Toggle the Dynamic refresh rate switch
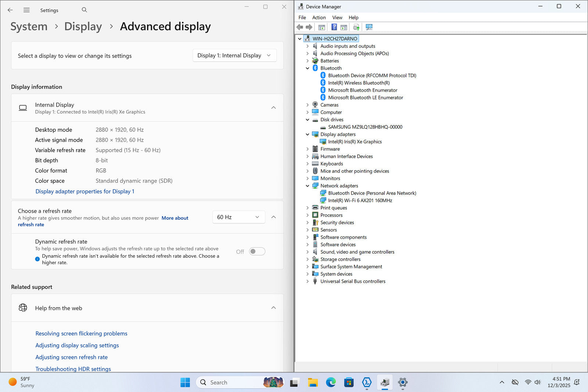588x392 pixels. pyautogui.click(x=257, y=252)
